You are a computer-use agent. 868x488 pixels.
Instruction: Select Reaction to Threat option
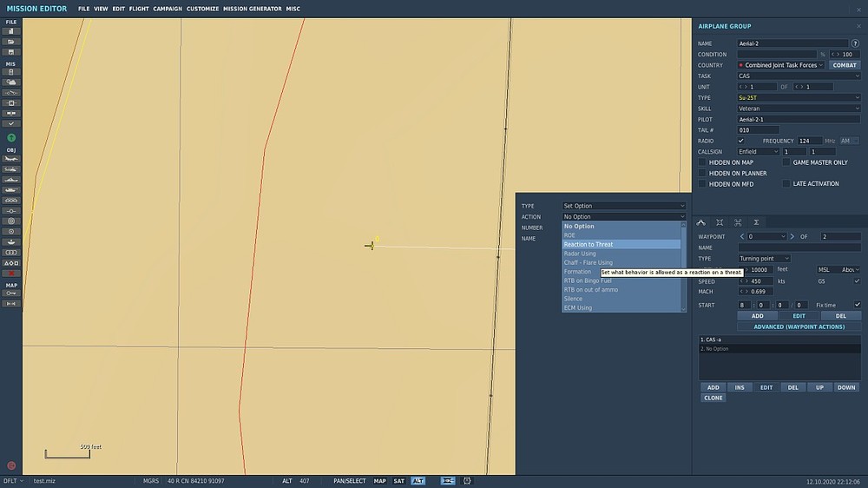pos(621,244)
